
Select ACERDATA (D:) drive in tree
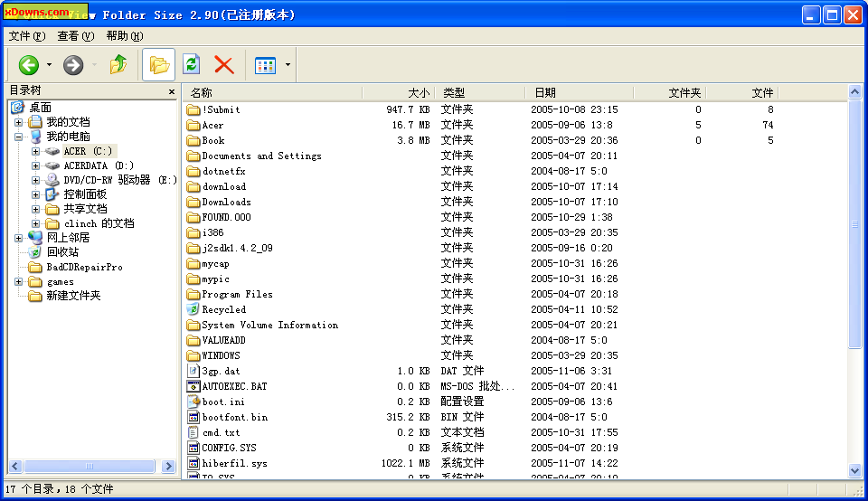click(x=99, y=165)
